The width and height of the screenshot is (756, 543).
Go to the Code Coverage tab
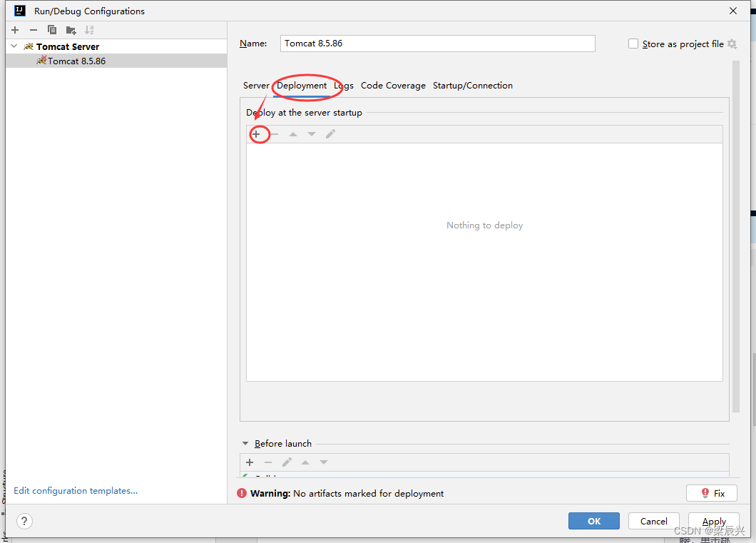point(393,86)
